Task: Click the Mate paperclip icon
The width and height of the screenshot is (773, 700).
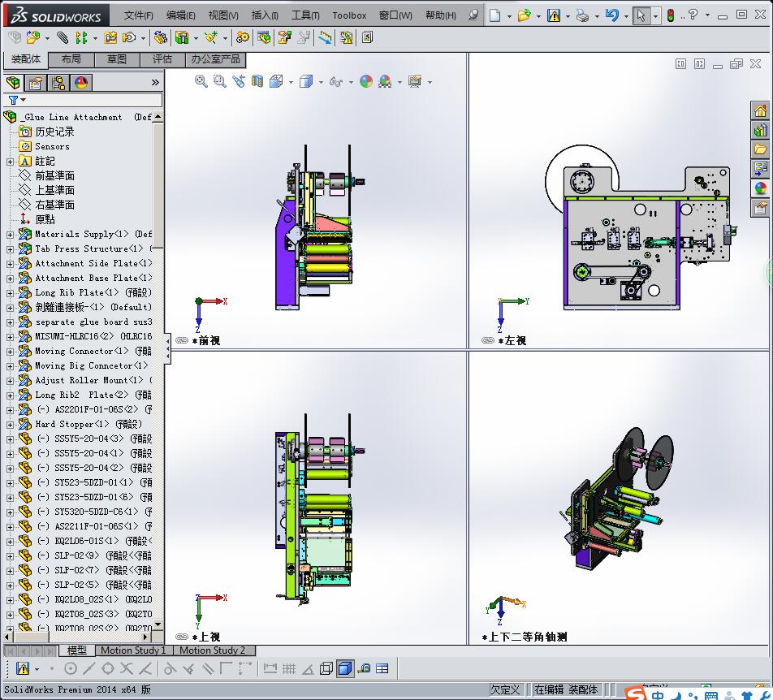Action: coord(63,37)
